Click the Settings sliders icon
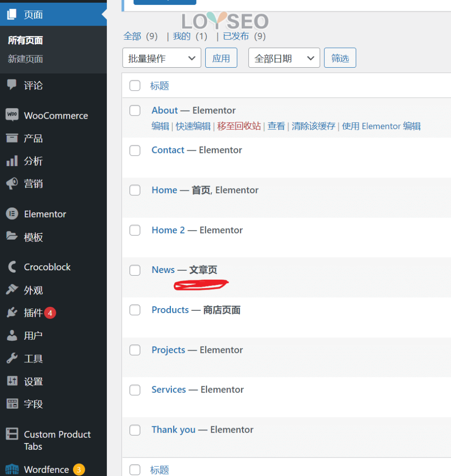 tap(12, 381)
